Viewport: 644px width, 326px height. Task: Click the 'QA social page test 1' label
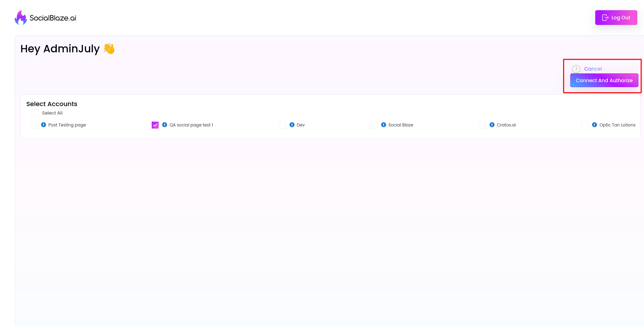tap(191, 125)
